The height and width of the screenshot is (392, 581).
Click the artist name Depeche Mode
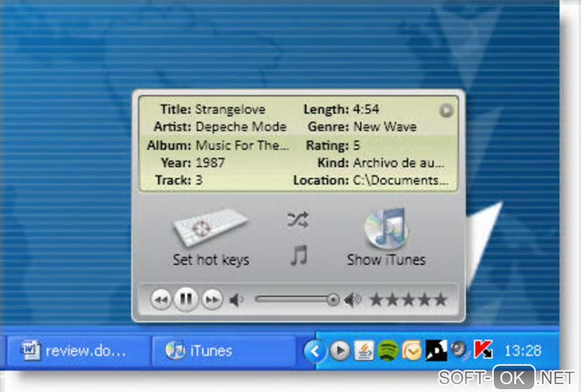click(241, 127)
